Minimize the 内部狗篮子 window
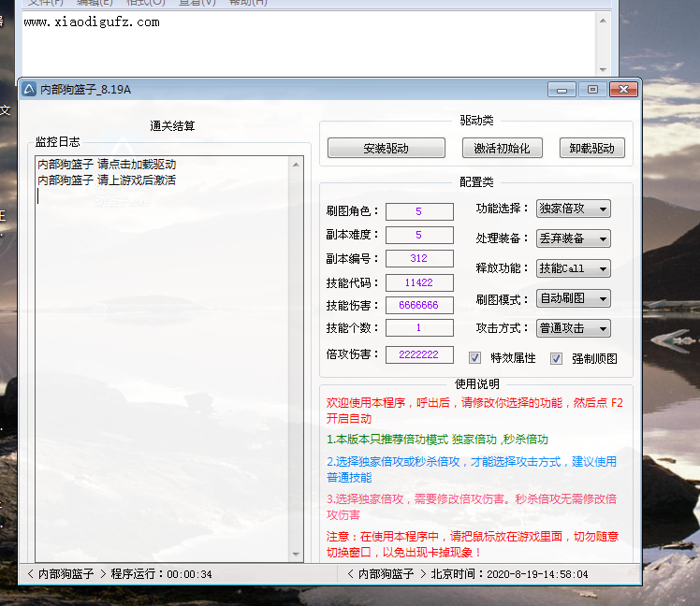This screenshot has width=700, height=606. pyautogui.click(x=561, y=90)
